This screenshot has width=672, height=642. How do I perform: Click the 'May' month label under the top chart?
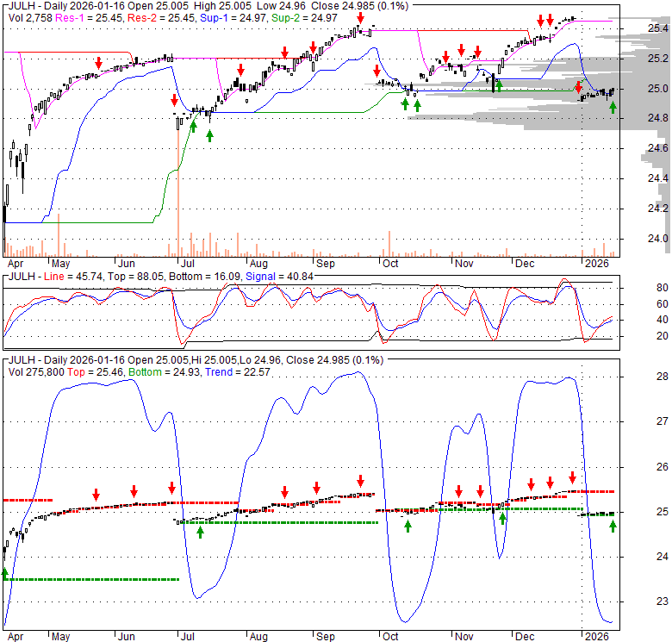click(x=60, y=263)
